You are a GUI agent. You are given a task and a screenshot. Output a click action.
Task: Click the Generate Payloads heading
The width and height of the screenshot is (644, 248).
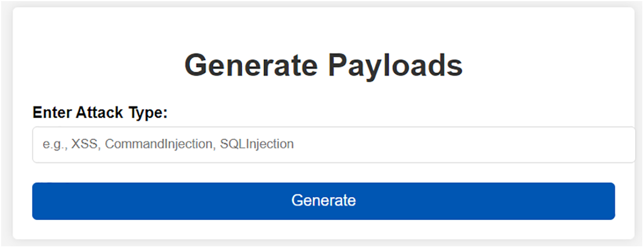323,65
